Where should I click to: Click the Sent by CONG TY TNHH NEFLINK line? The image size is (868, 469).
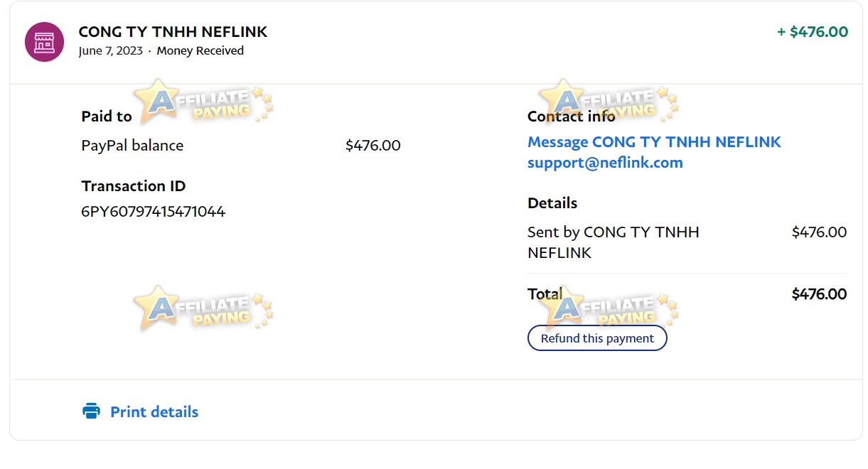tap(614, 242)
